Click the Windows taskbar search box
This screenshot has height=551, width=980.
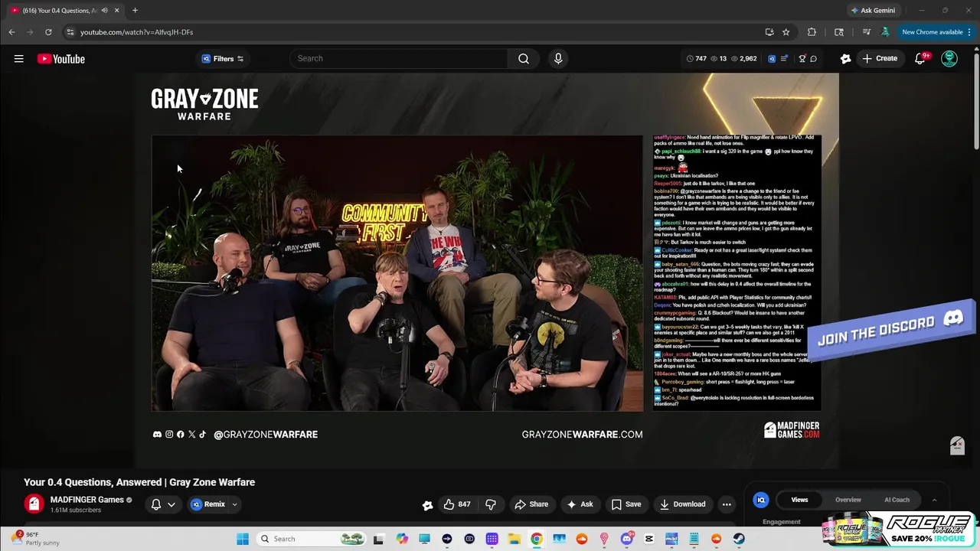[312, 539]
